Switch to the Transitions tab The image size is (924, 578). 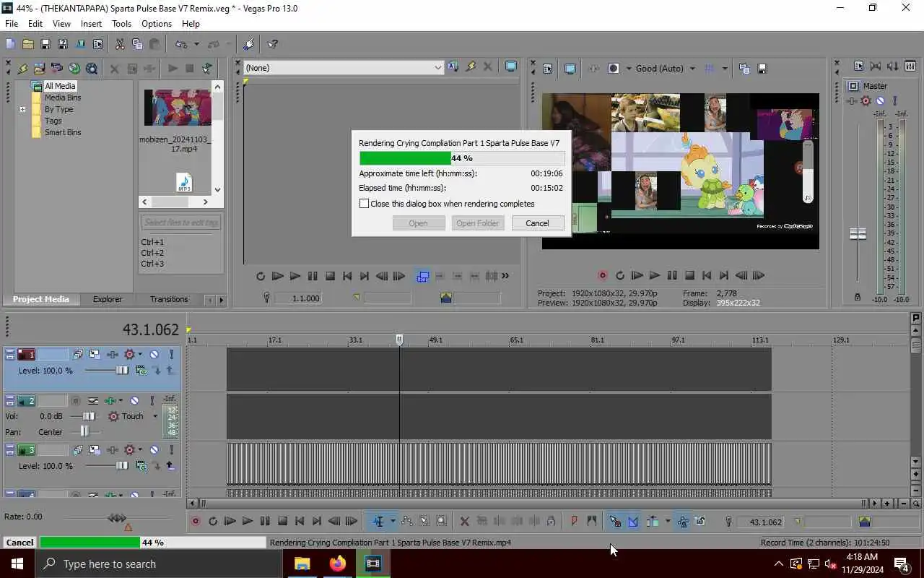click(169, 299)
